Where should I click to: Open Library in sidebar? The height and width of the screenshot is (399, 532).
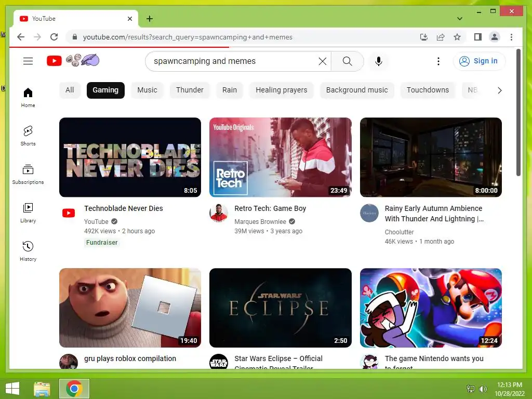pyautogui.click(x=28, y=213)
